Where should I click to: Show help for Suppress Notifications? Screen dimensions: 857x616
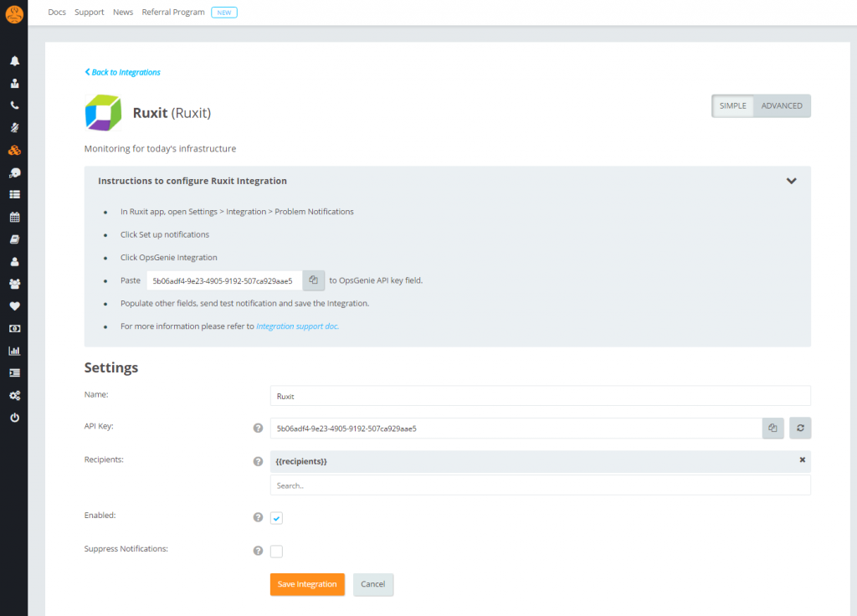(258, 551)
